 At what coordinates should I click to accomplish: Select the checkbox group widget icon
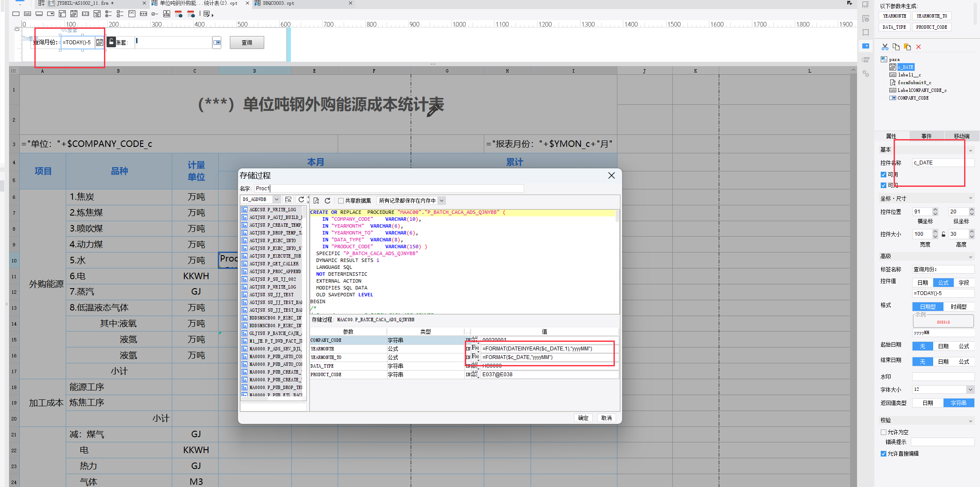[x=120, y=14]
